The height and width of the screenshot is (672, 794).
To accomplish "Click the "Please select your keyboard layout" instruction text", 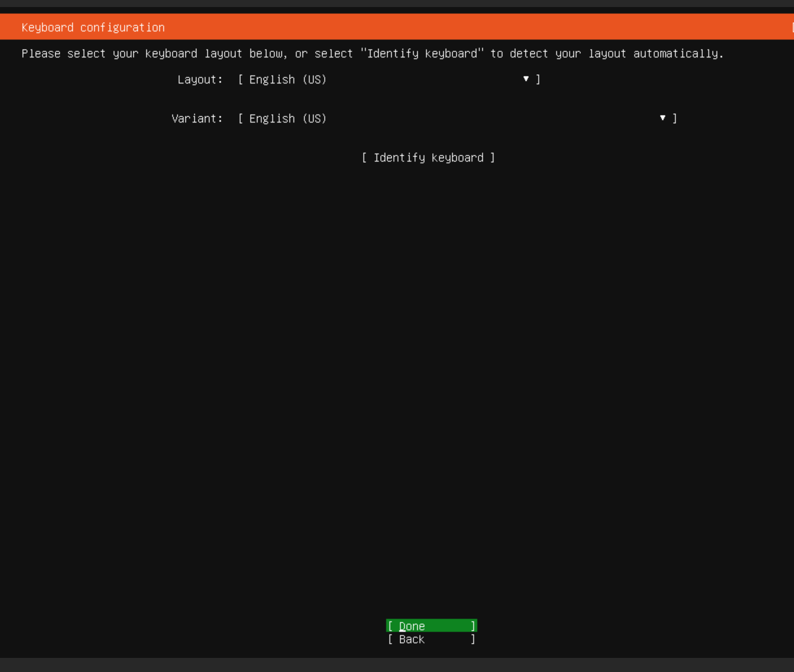I will tap(372, 54).
